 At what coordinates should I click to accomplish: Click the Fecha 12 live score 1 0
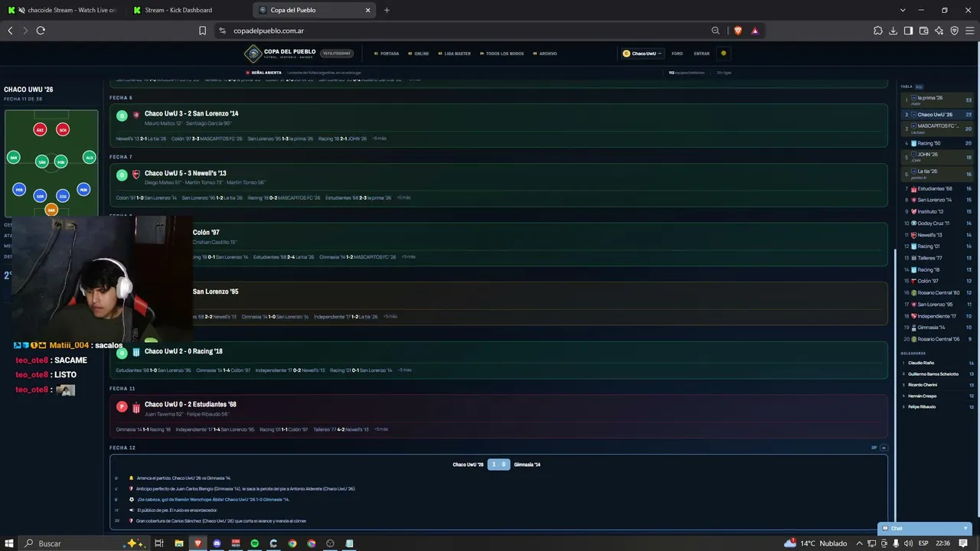pos(498,465)
